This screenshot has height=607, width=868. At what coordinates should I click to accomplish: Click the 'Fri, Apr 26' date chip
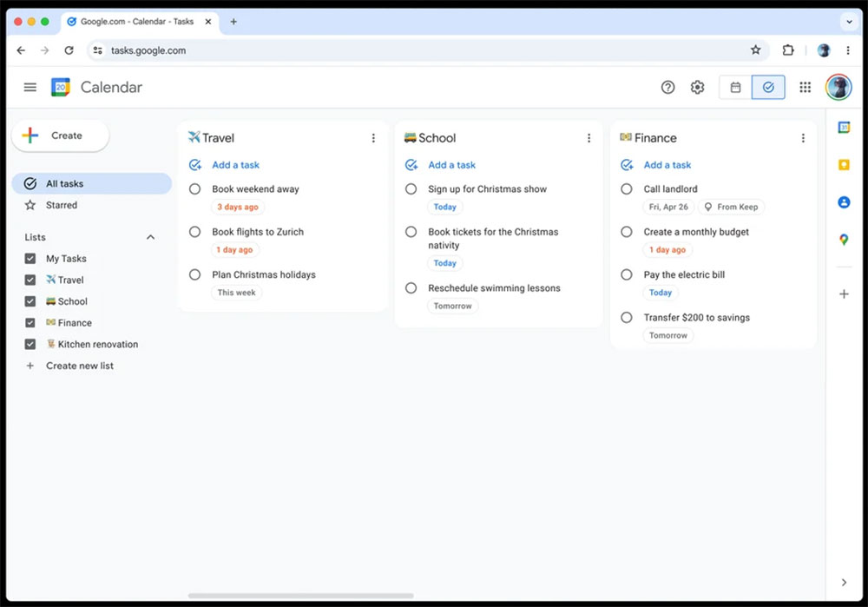(x=668, y=208)
